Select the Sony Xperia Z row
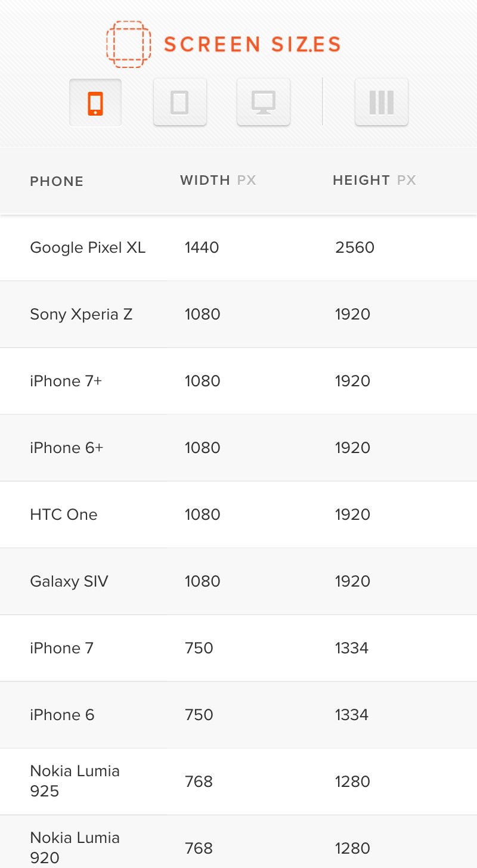 [x=81, y=314]
